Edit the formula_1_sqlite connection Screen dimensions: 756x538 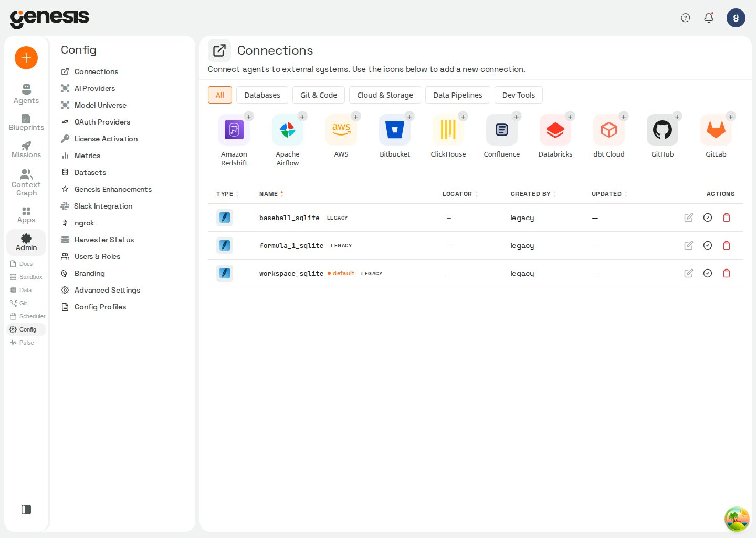coord(689,245)
